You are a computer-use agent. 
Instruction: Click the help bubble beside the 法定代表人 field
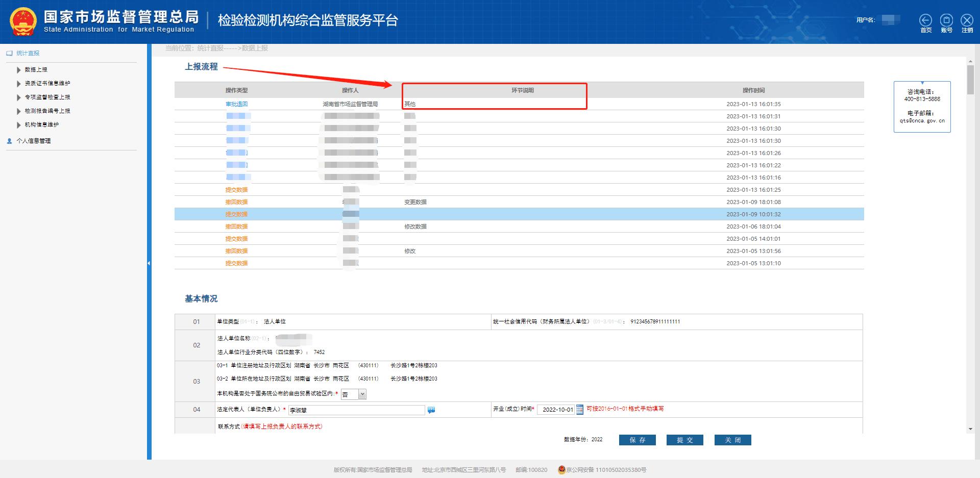[x=431, y=410]
